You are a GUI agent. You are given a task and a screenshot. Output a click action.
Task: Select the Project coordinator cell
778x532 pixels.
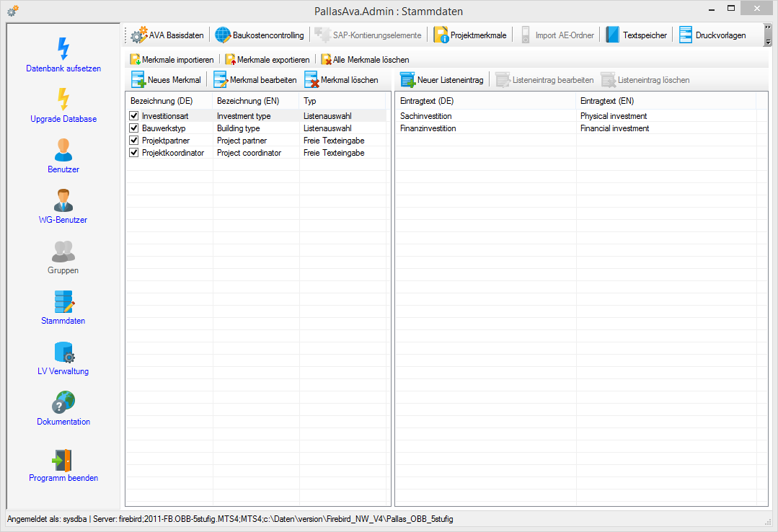[249, 154]
